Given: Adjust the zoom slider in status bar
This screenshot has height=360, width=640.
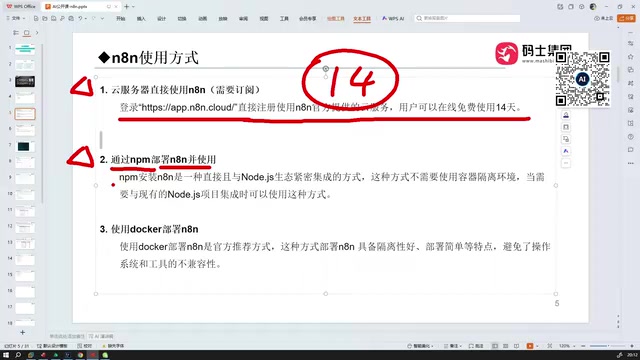Looking at the screenshot, I should (x=607, y=346).
